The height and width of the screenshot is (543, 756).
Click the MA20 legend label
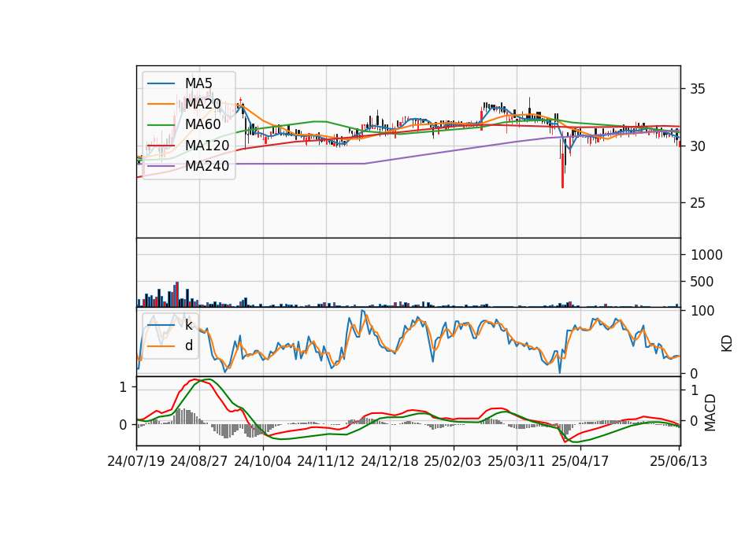pyautogui.click(x=203, y=104)
